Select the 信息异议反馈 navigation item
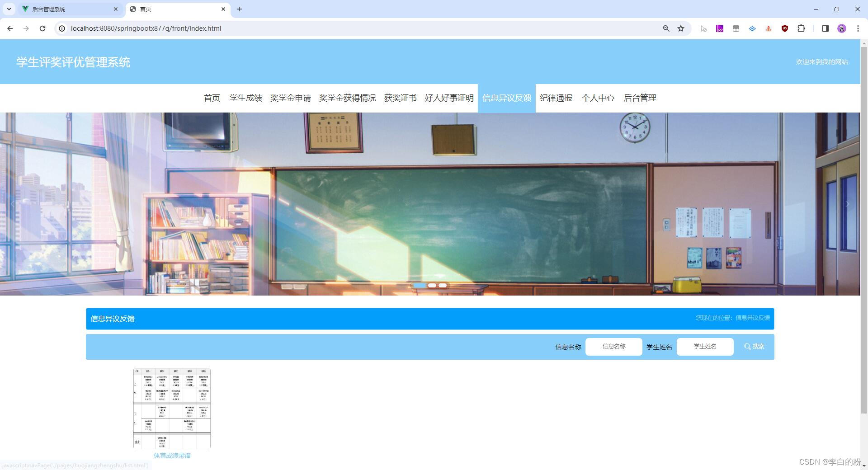 pyautogui.click(x=506, y=98)
